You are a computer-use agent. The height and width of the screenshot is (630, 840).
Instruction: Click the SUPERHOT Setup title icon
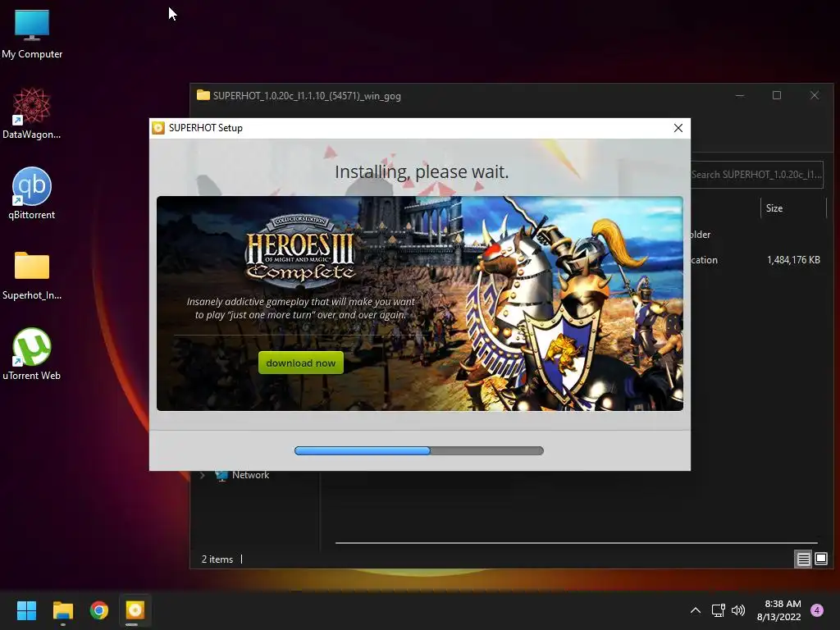click(x=158, y=128)
